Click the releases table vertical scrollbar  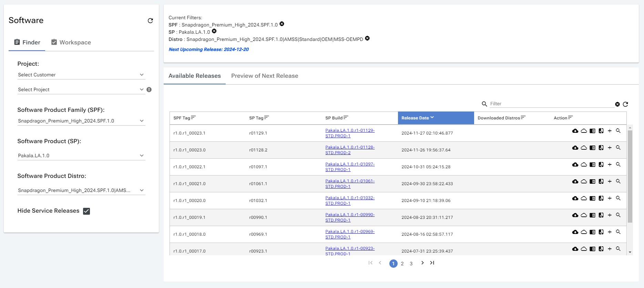pos(630,177)
